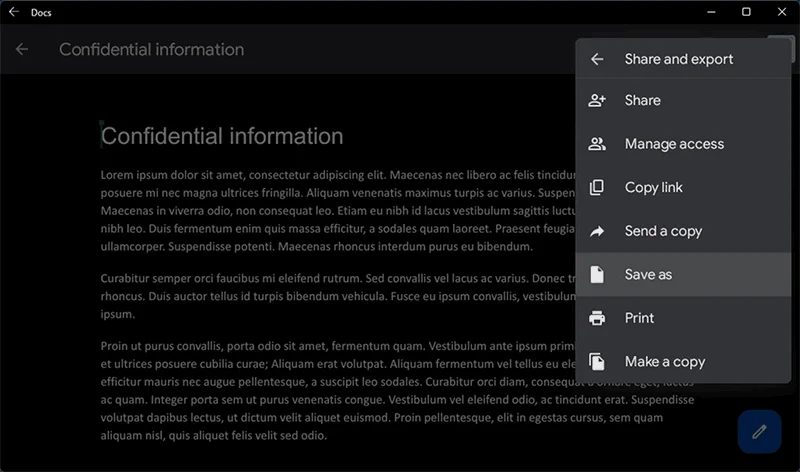This screenshot has width=800, height=472.
Task: Select Make a copy entry
Action: (683, 361)
